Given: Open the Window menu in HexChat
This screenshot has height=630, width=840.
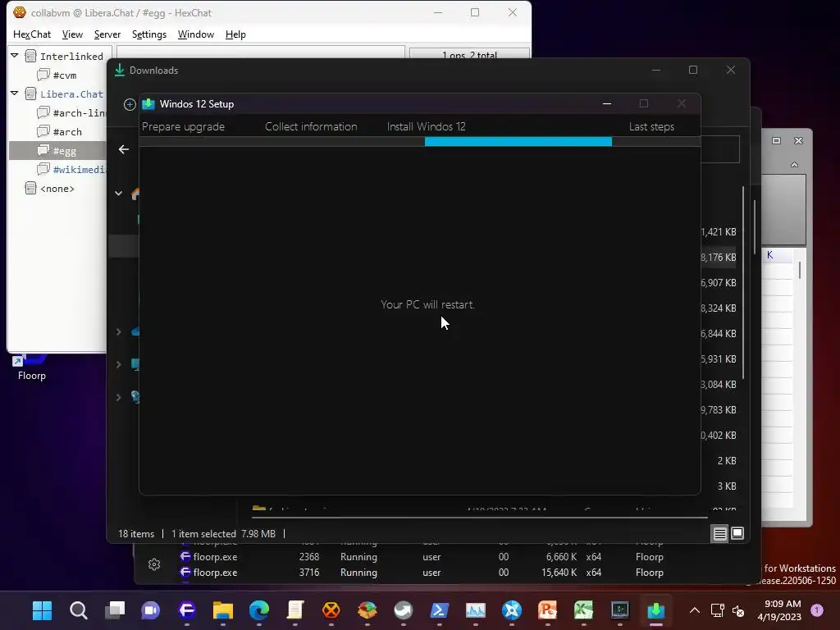Looking at the screenshot, I should (195, 34).
